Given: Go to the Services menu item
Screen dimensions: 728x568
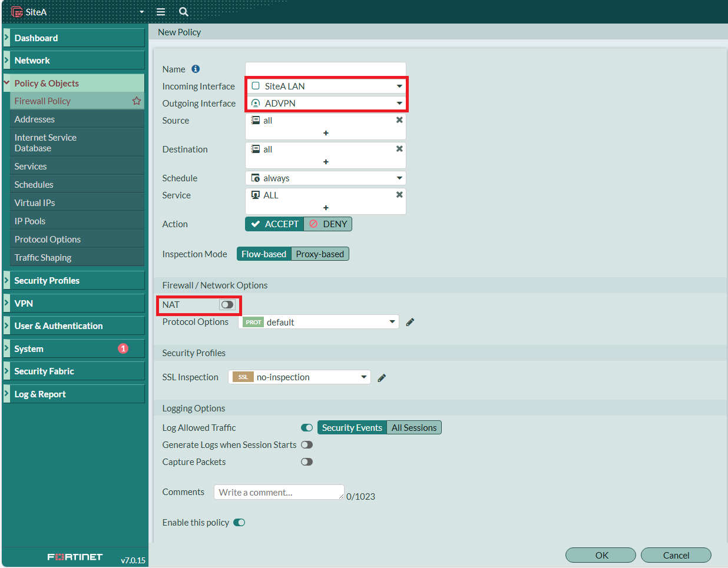Looking at the screenshot, I should click(77, 166).
